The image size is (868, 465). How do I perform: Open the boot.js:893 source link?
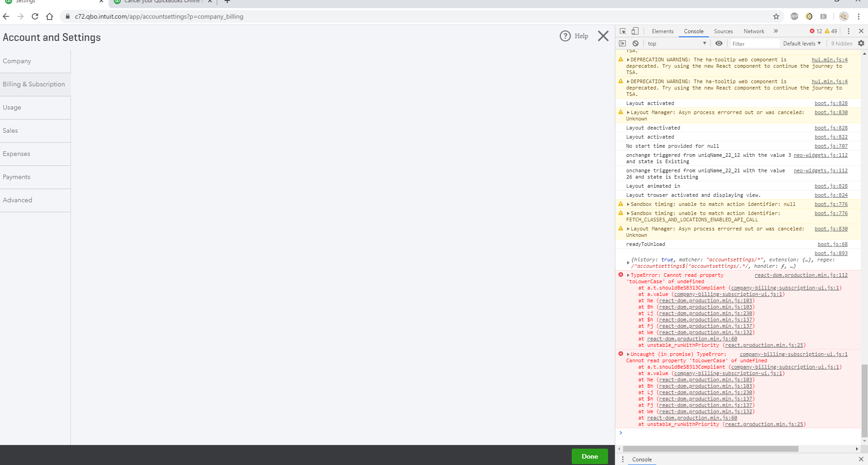831,254
